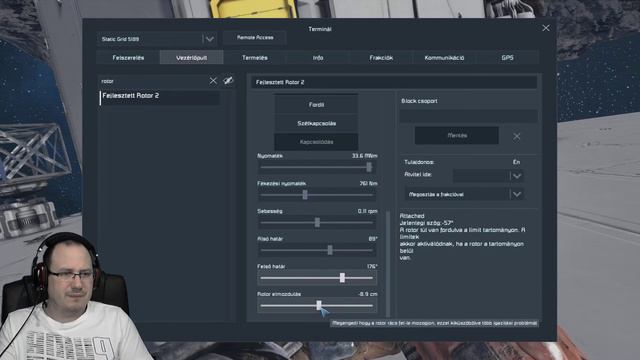Expand faction sharing dropdown
The height and width of the screenshot is (360, 640).
[x=464, y=194]
